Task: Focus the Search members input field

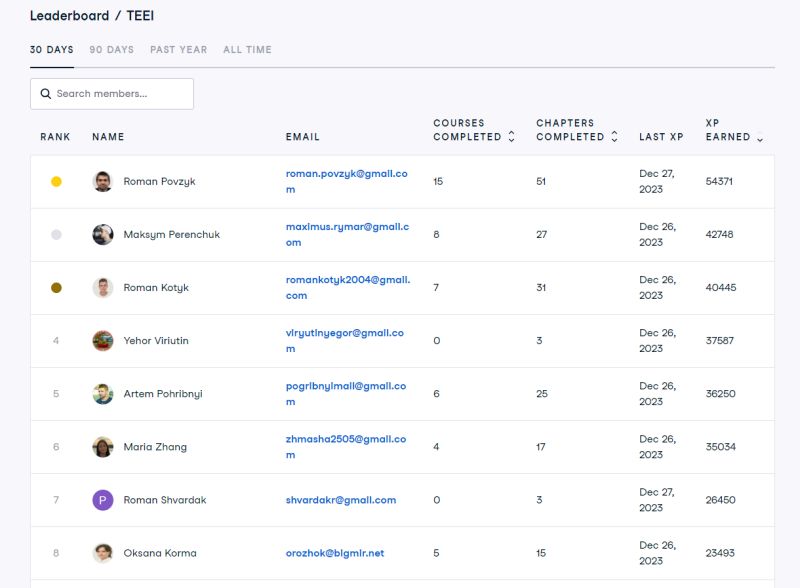Action: pyautogui.click(x=120, y=94)
